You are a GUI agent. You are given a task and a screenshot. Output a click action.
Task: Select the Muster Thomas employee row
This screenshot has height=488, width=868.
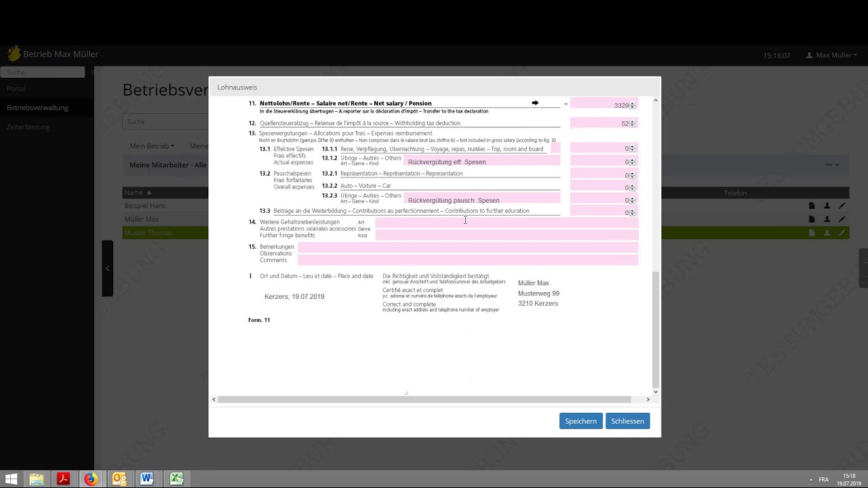(485, 233)
